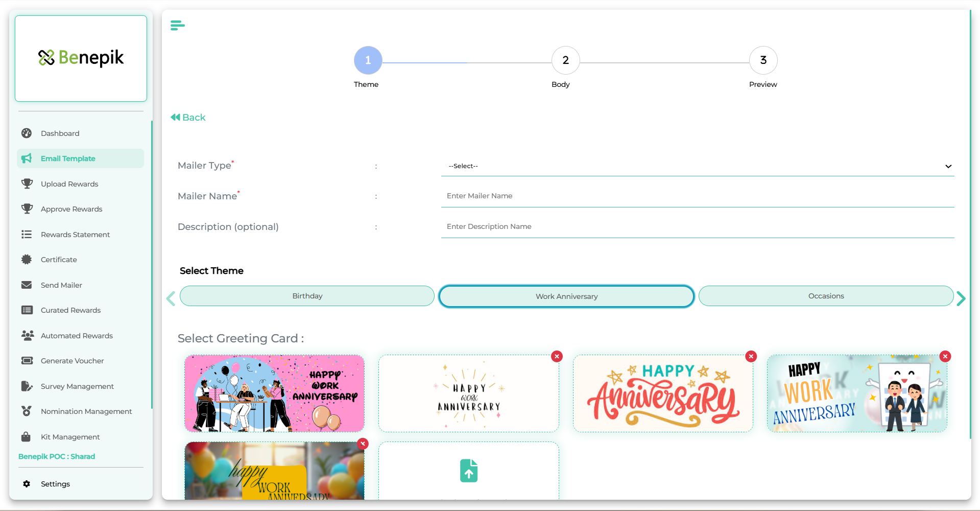Go to step 2 Body
980x511 pixels.
tap(565, 60)
